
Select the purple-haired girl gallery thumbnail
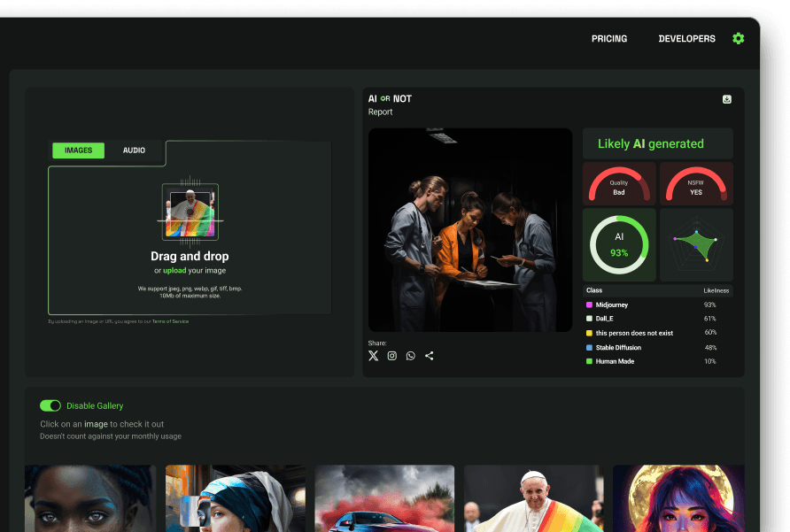(x=678, y=498)
